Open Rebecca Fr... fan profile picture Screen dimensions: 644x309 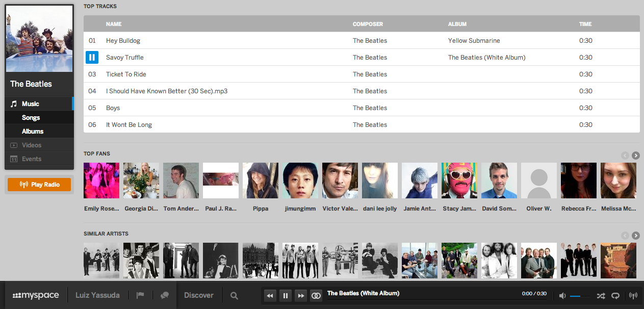click(579, 181)
